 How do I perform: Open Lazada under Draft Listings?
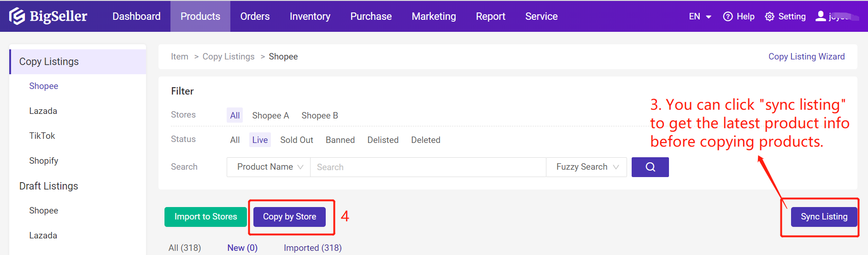click(43, 236)
